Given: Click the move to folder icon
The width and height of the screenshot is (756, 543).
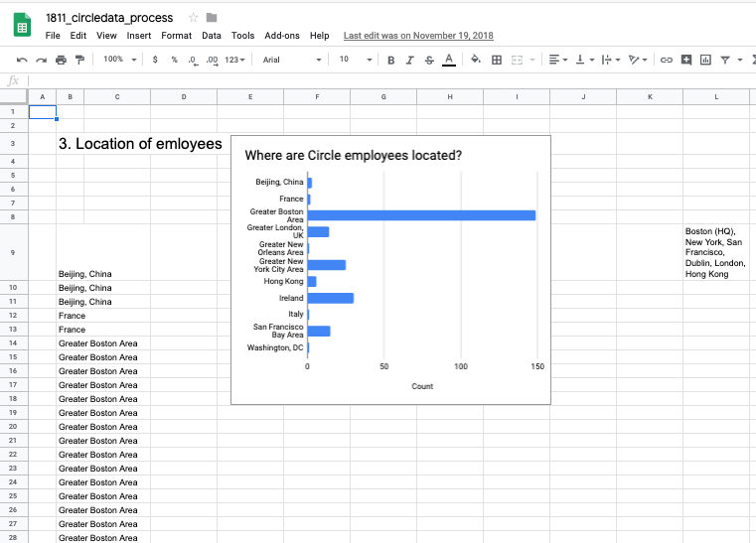Looking at the screenshot, I should (212, 18).
